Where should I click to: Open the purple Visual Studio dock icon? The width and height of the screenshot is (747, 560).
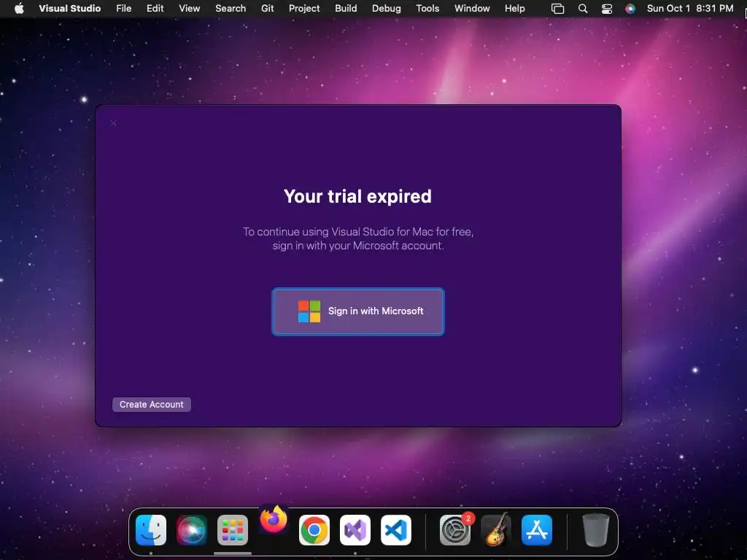point(355,530)
